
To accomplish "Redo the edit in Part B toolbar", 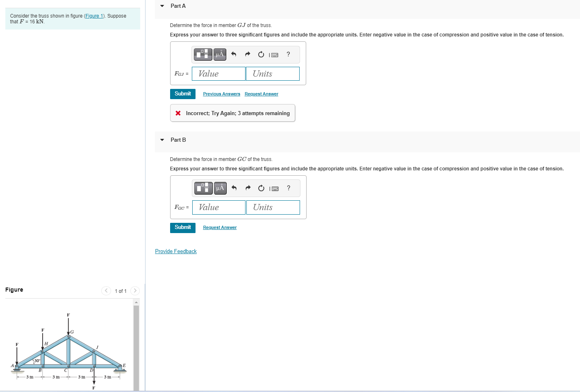I will click(x=248, y=188).
